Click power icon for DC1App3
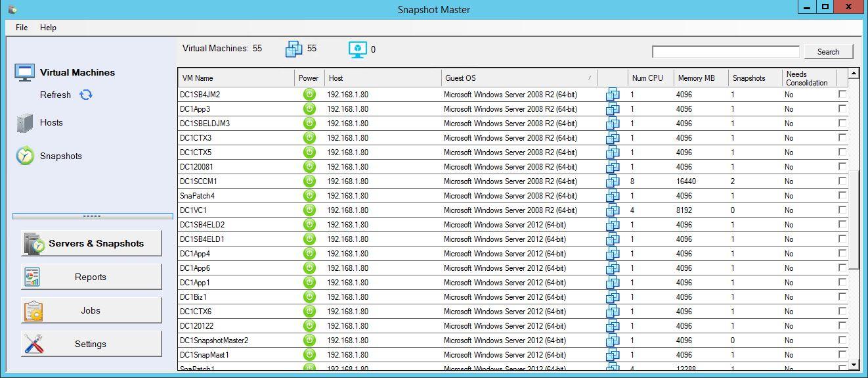This screenshot has height=378, width=868. [309, 109]
